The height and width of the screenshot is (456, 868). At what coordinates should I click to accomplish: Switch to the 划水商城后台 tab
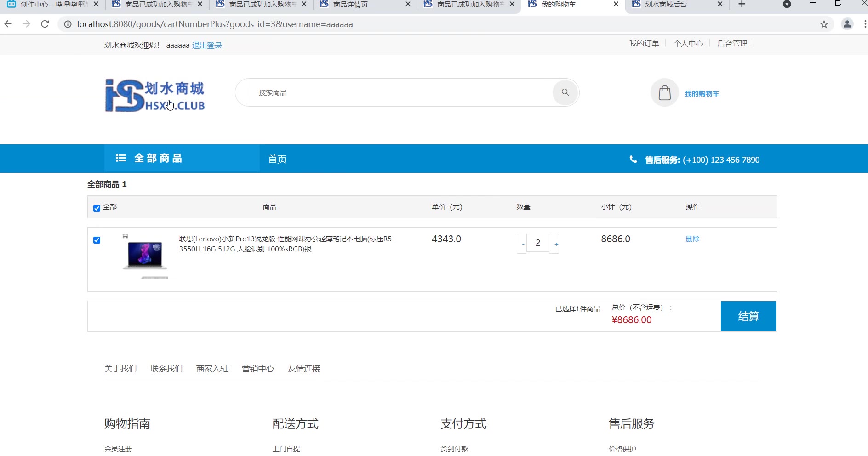[666, 5]
